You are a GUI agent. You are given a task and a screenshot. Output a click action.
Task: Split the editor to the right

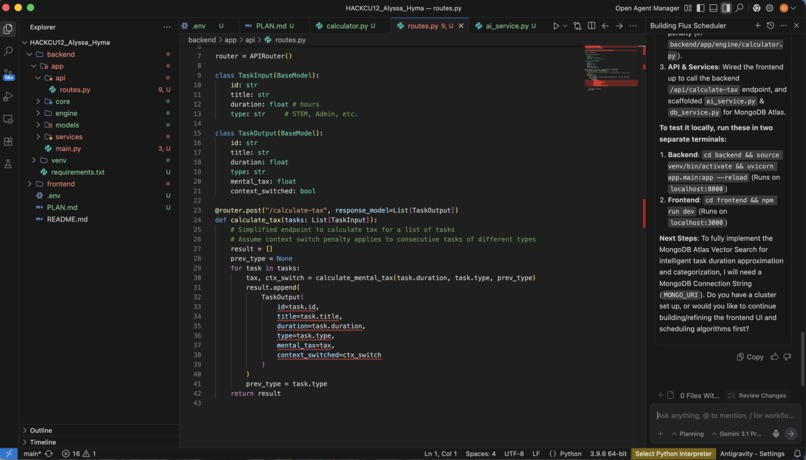pos(592,26)
